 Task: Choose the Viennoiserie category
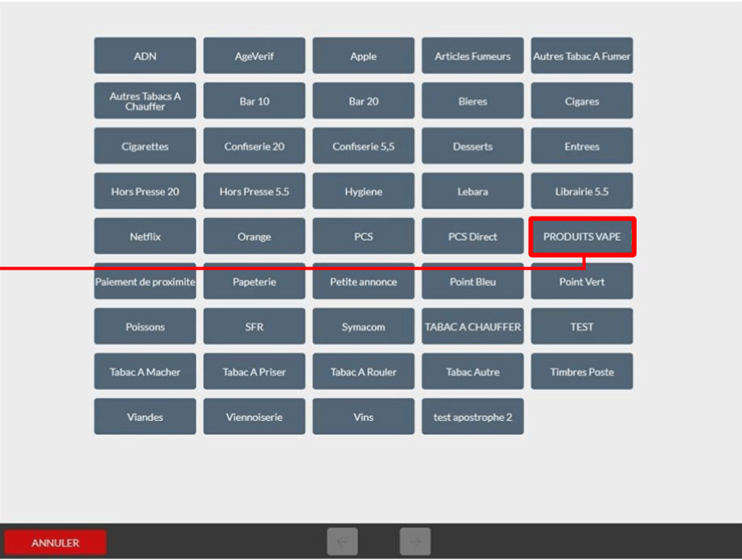coord(254,417)
